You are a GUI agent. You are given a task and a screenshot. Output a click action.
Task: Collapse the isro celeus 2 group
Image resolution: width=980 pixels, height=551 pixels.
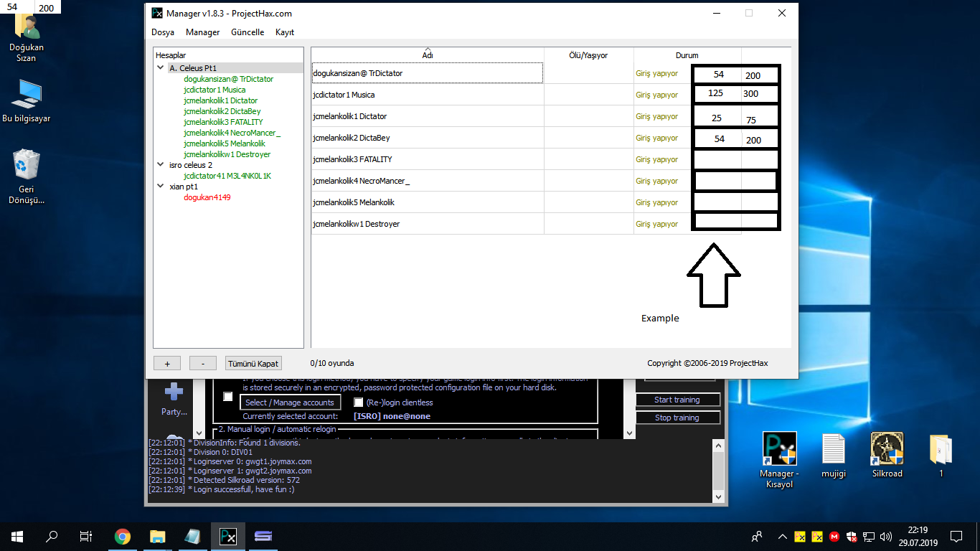(161, 165)
